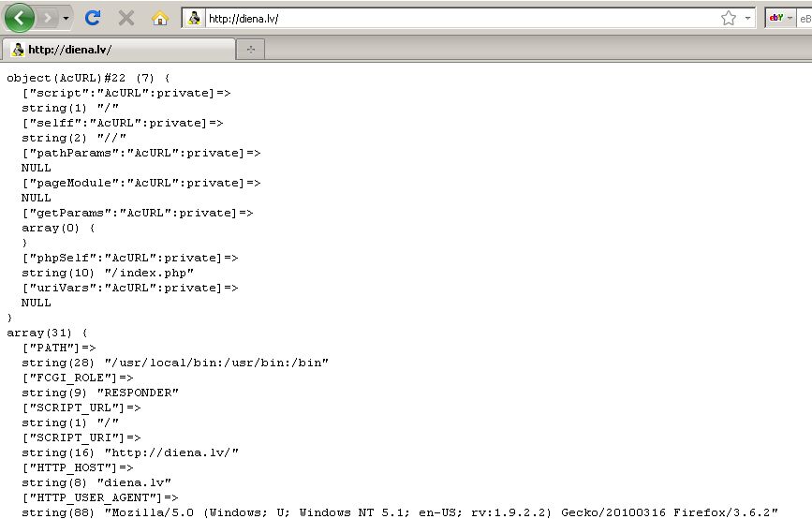The image size is (812, 519).
Task: Click the key ["PATH"]=>
Action: pos(58,348)
